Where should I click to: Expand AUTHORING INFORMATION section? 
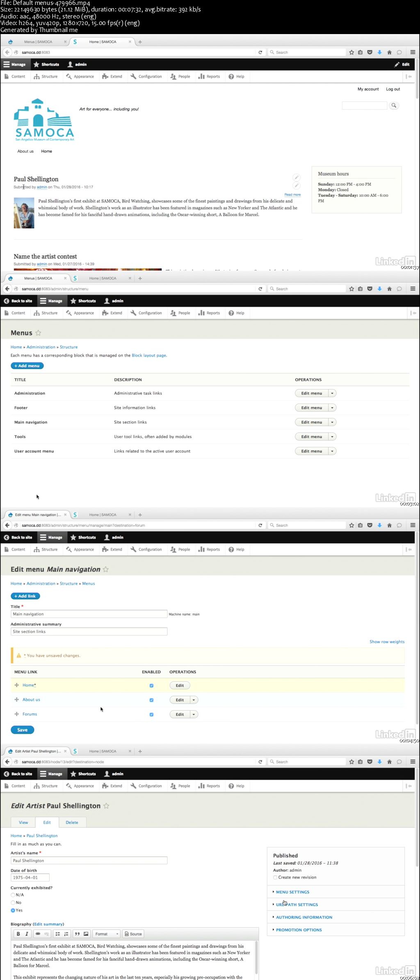coord(304,917)
